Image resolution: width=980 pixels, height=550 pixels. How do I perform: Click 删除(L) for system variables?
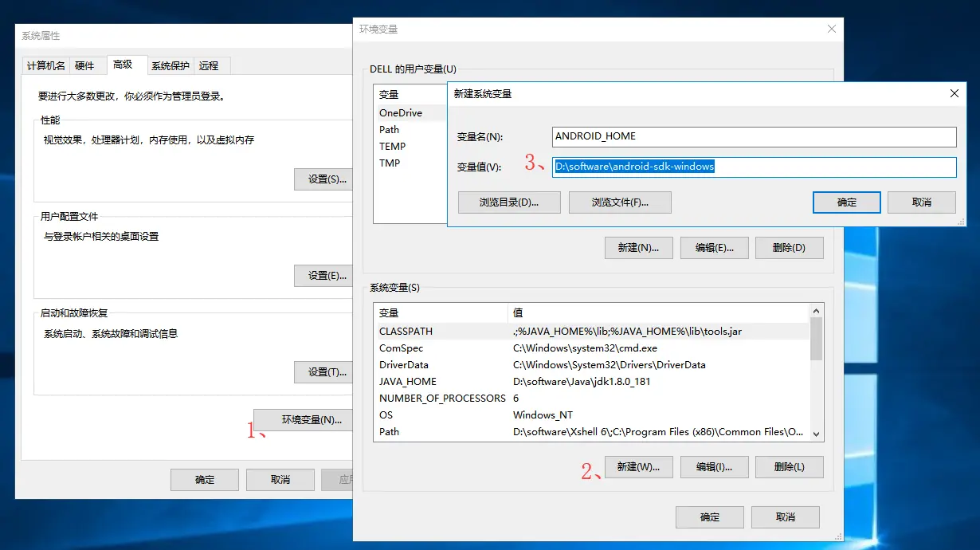point(789,467)
